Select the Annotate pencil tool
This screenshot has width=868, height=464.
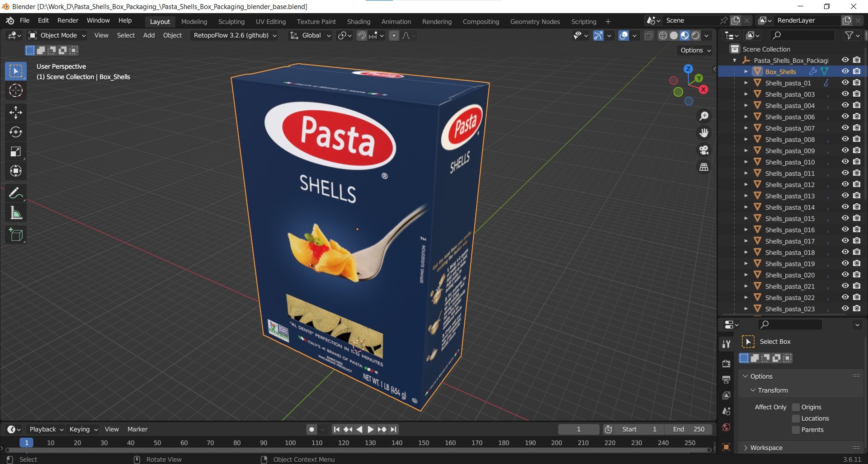pyautogui.click(x=16, y=193)
